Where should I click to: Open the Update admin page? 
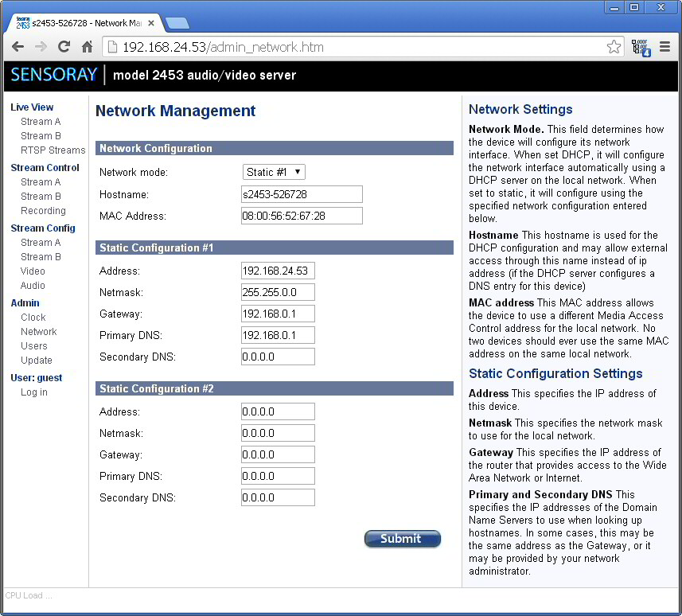(x=36, y=361)
